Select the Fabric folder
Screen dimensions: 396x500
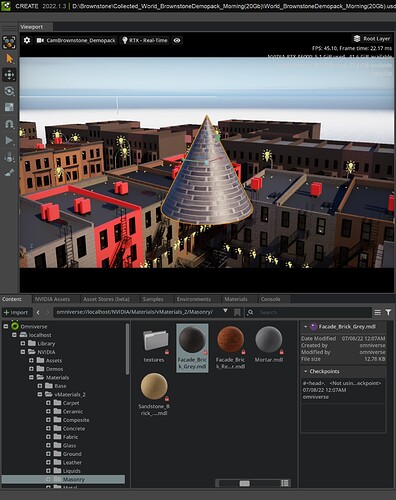pos(70,437)
